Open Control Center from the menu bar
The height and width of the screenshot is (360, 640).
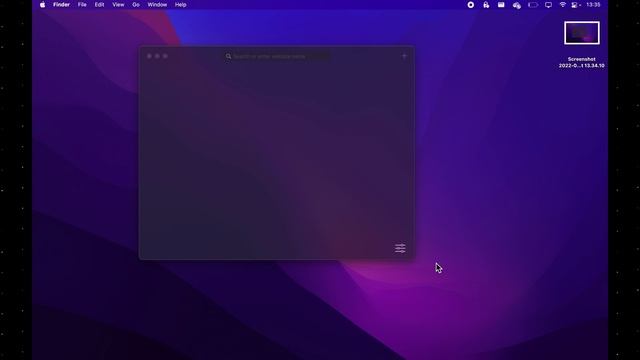pos(576,5)
